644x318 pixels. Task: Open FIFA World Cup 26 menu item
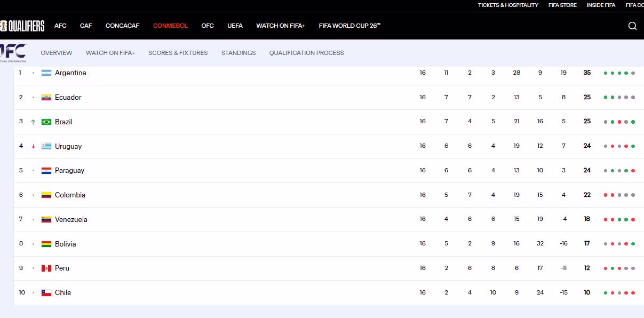pyautogui.click(x=349, y=26)
